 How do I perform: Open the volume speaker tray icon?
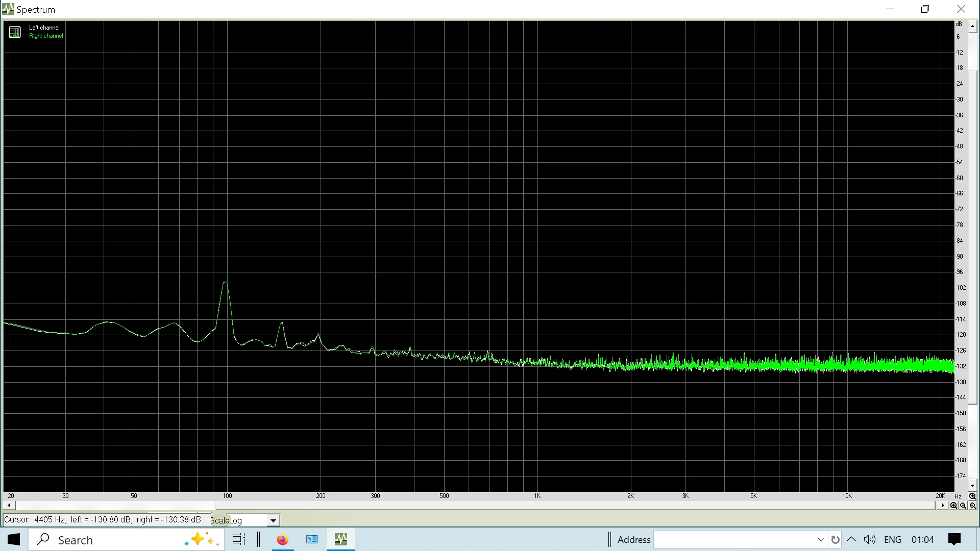pyautogui.click(x=869, y=539)
